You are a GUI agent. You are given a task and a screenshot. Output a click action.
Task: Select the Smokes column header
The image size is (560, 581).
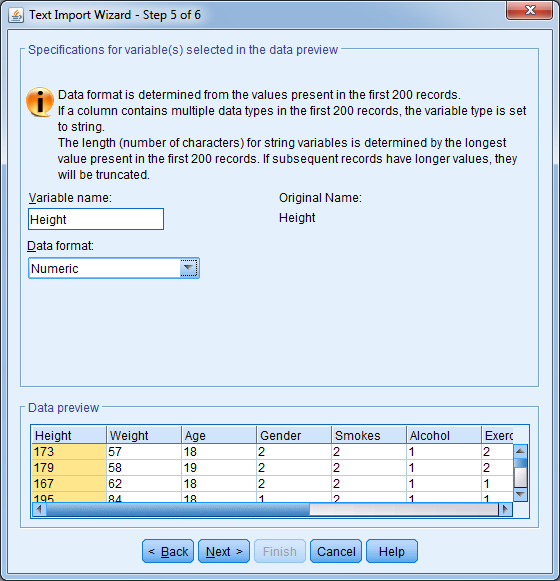369,435
